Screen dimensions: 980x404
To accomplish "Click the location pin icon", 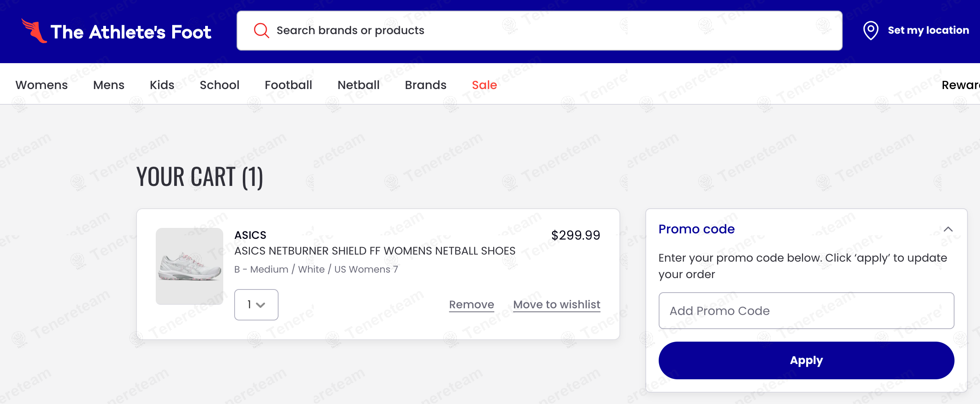I will (x=871, y=31).
